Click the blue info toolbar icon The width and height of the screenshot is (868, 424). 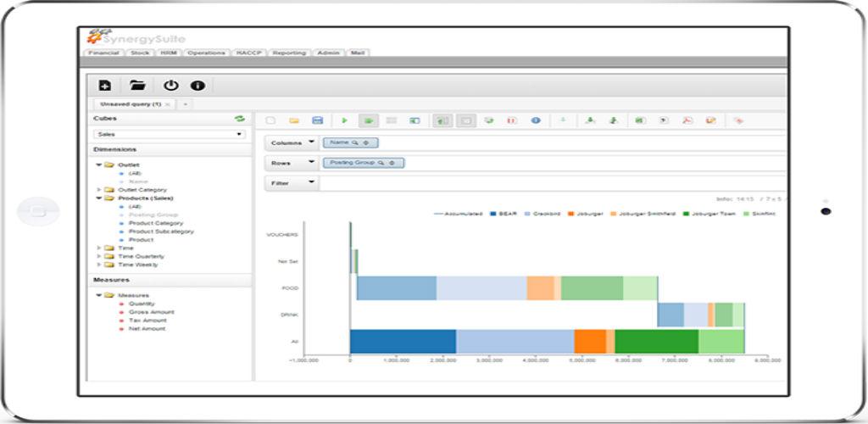point(536,120)
